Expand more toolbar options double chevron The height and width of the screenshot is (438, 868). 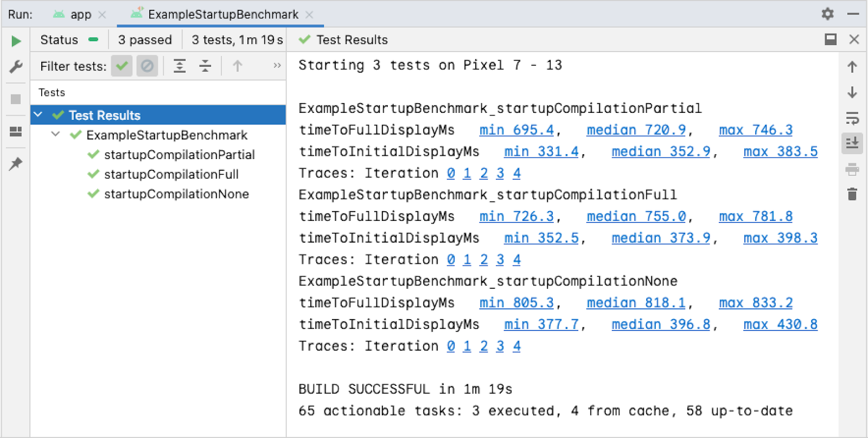click(x=277, y=66)
